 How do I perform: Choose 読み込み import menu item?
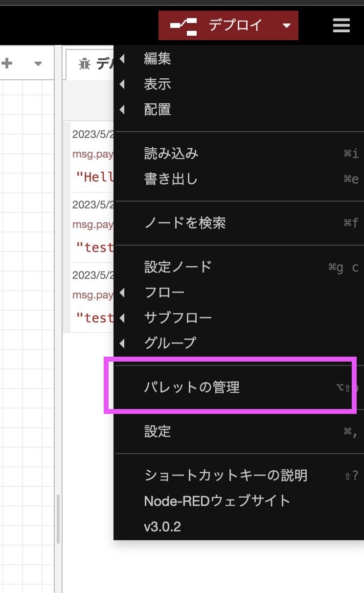click(x=239, y=154)
